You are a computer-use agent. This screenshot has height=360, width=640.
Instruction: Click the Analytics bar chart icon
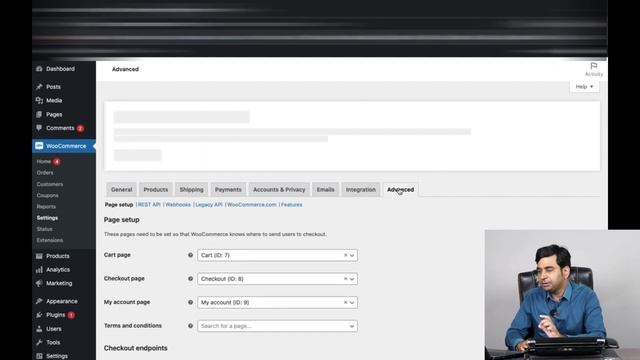pyautogui.click(x=39, y=270)
